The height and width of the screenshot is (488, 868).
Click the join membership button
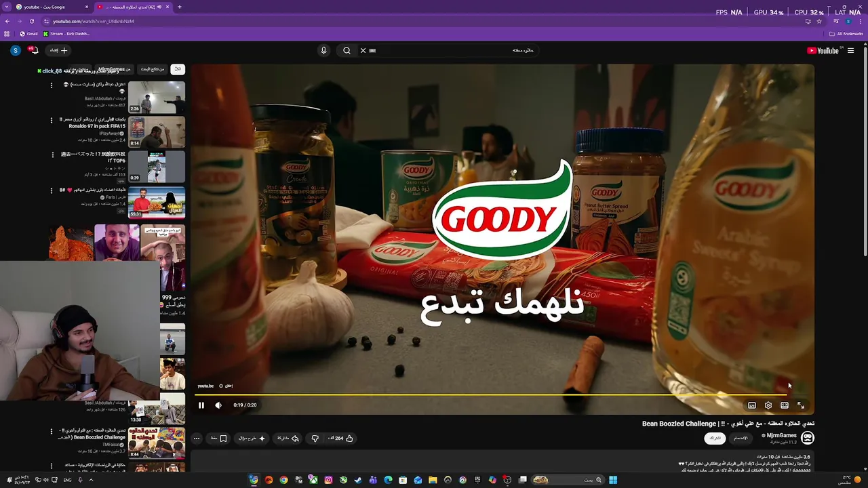(741, 439)
